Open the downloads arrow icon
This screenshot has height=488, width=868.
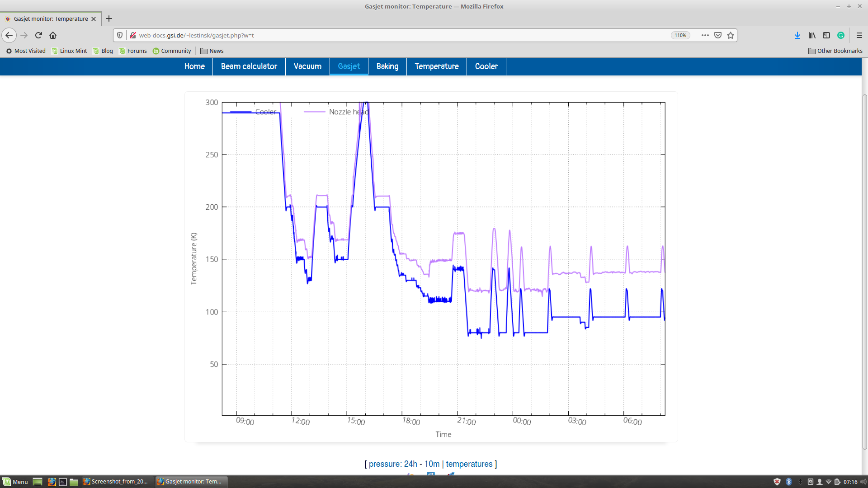pyautogui.click(x=797, y=35)
